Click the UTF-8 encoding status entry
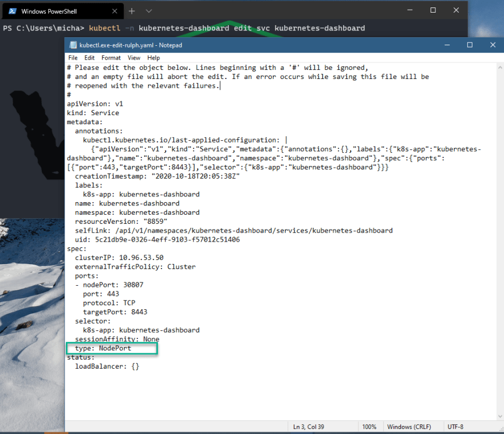504x434 pixels. pos(455,427)
